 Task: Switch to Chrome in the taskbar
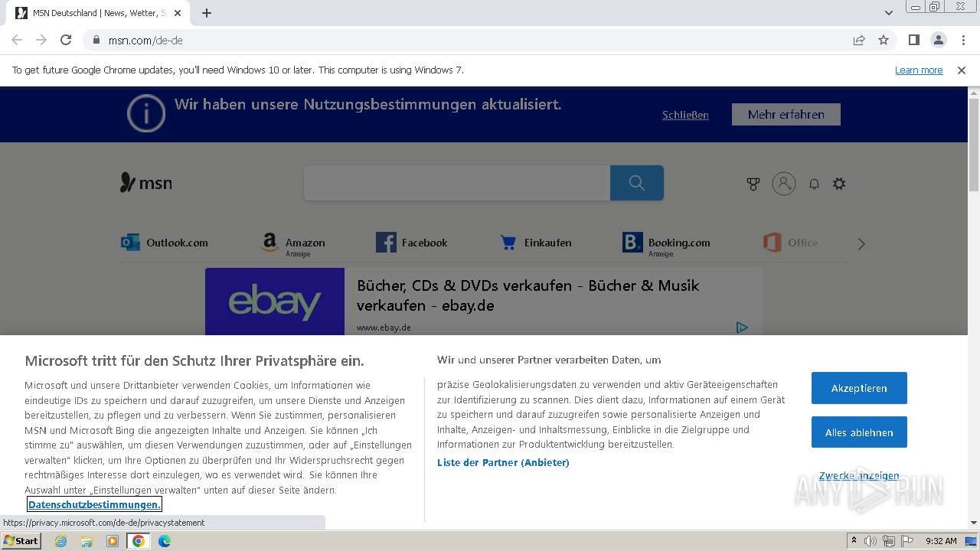click(x=139, y=541)
